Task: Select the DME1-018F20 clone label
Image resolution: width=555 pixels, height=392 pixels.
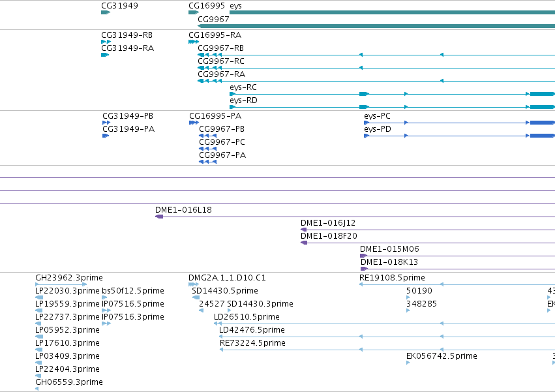Action: 329,236
